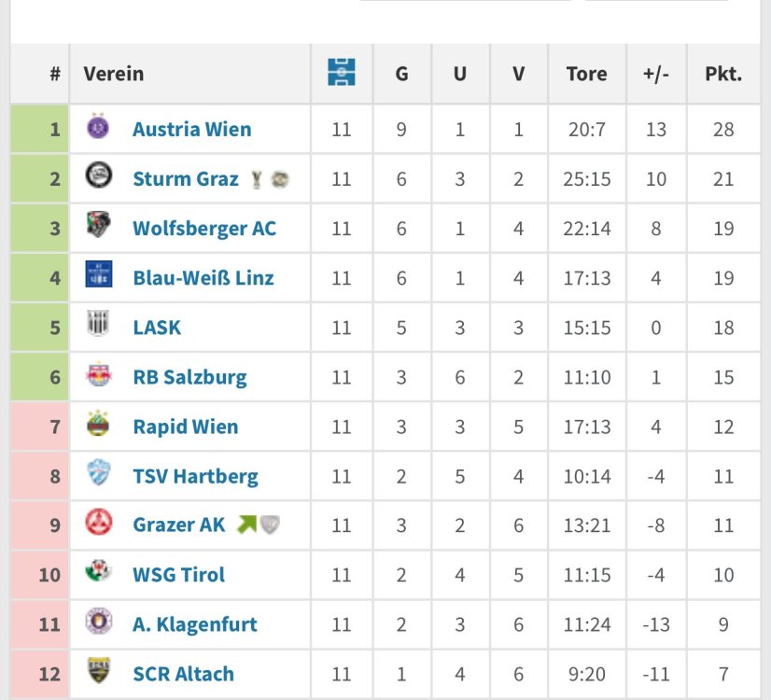Viewport: 771px width, 700px height.
Task: Click the LASK striped club logo
Action: [x=98, y=325]
